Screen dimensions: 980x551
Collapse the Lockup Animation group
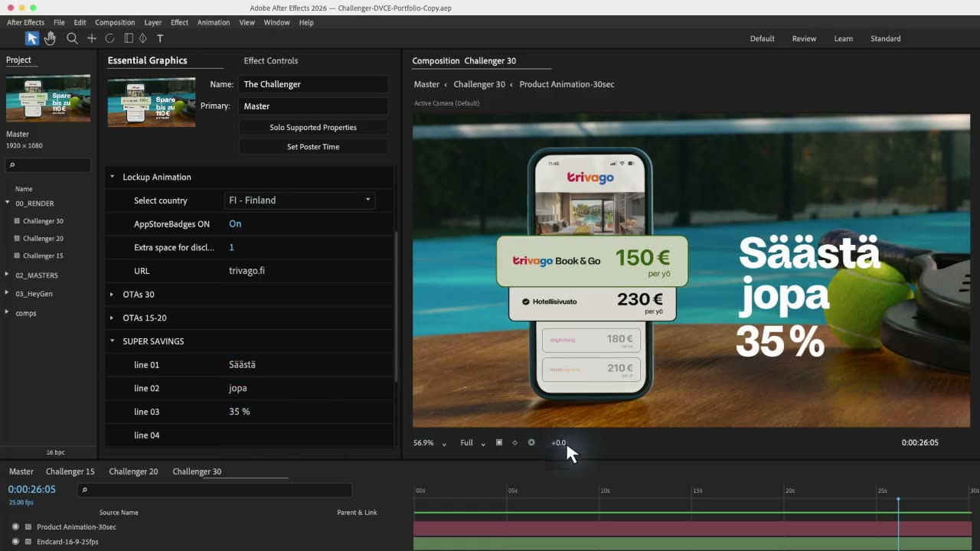tap(112, 177)
